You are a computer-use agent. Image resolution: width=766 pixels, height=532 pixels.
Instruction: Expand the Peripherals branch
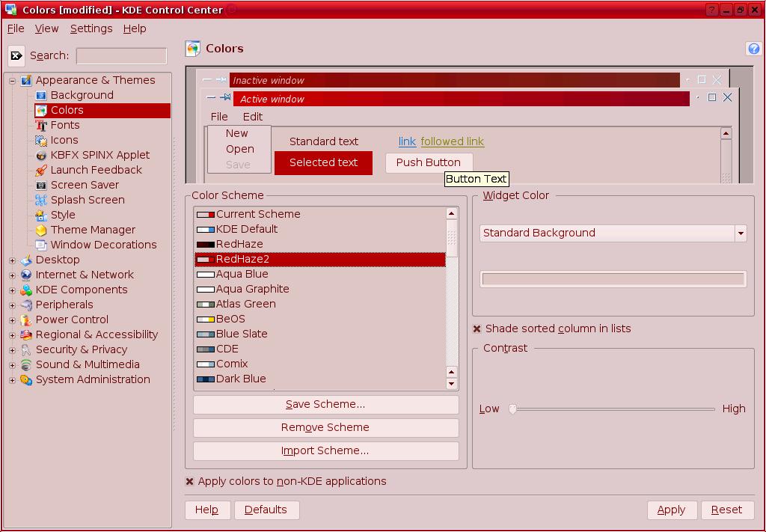pyautogui.click(x=12, y=305)
